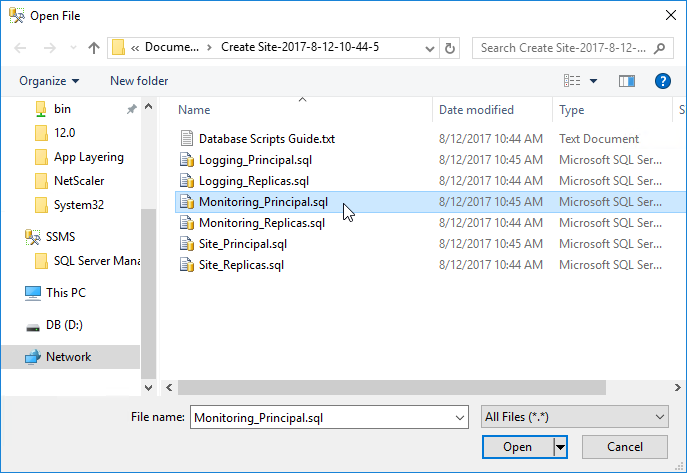Screen dimensions: 687x473
Task: Click the horizontal scrollbar in file list
Action: [392, 388]
